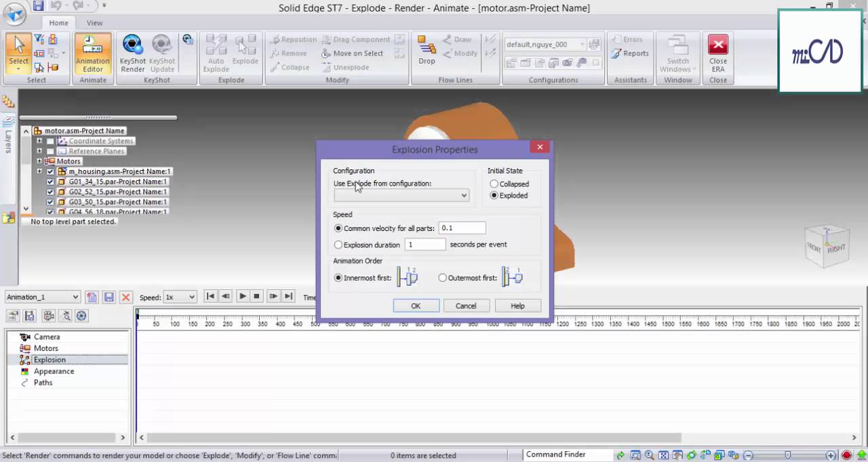Save the current animation
Image resolution: width=868 pixels, height=462 pixels.
pyautogui.click(x=108, y=297)
